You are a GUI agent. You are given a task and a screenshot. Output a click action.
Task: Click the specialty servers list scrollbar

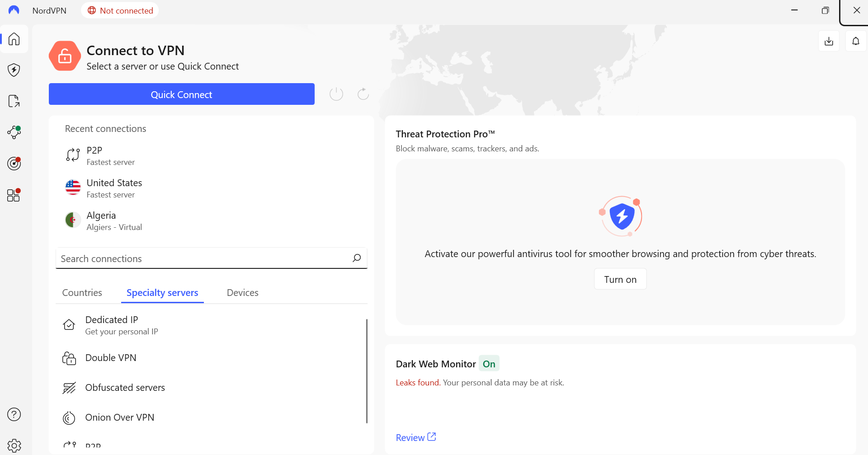click(367, 371)
